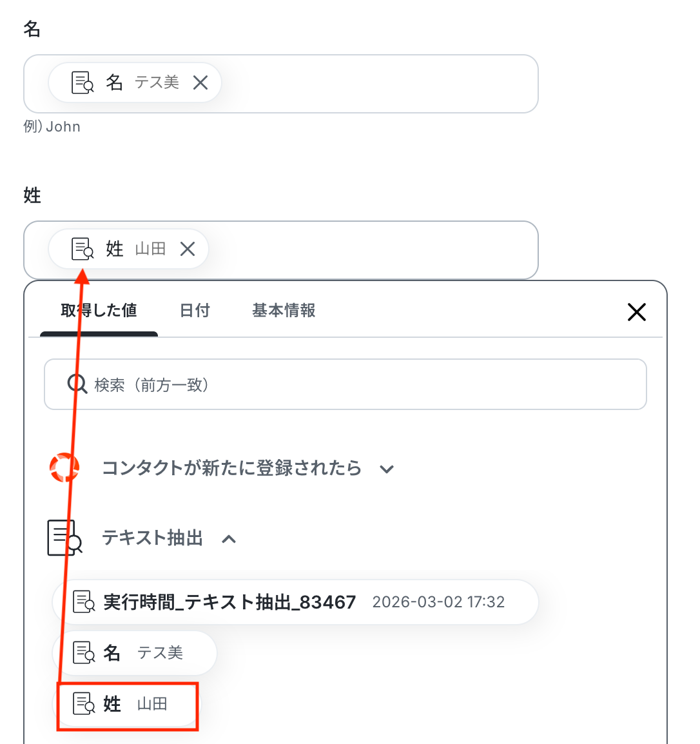Close the value picker panel
The height and width of the screenshot is (744, 700).
(x=636, y=312)
